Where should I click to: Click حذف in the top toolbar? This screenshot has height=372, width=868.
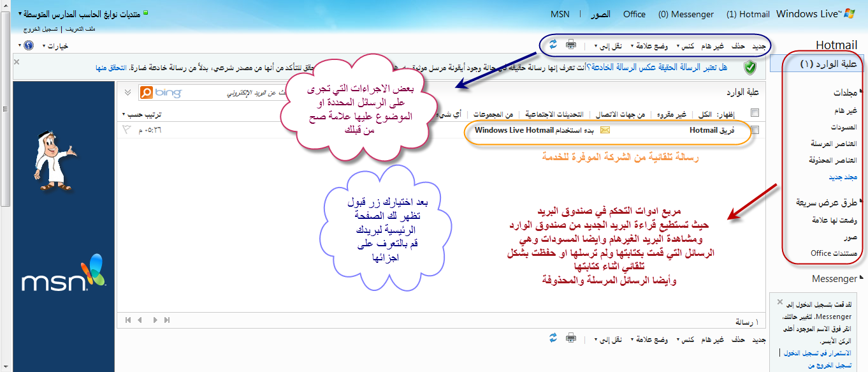738,46
